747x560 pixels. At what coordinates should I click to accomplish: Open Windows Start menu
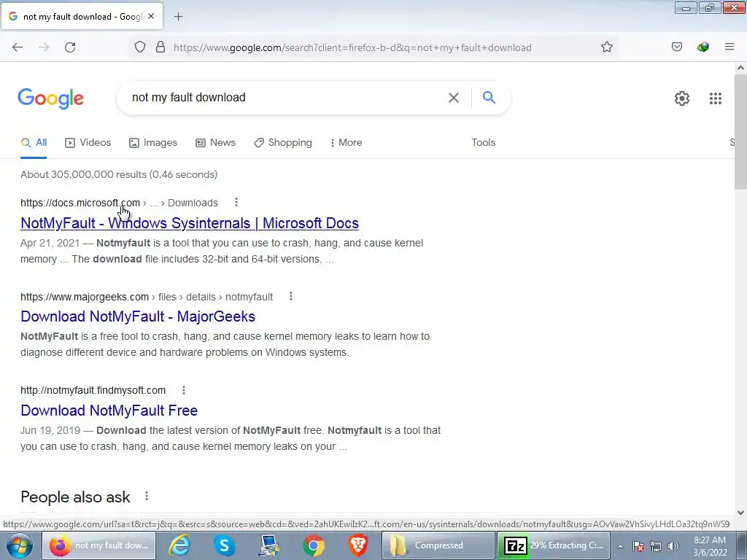tap(20, 545)
